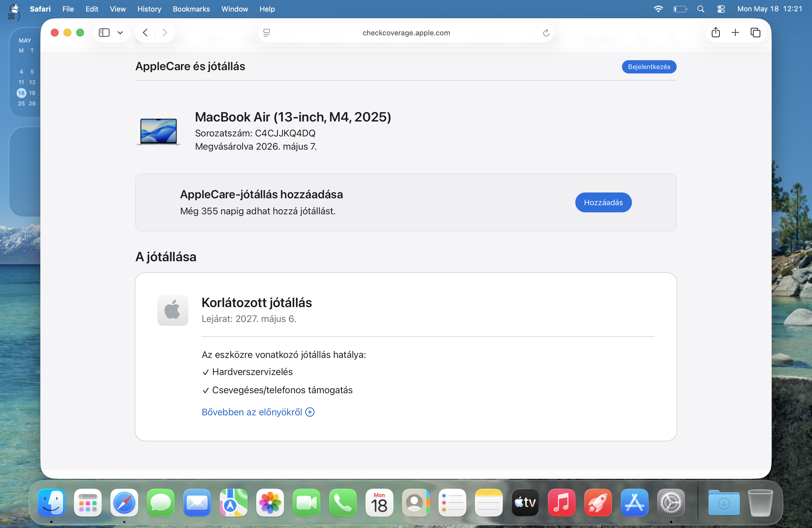Image resolution: width=812 pixels, height=528 pixels.
Task: Open Mail from the Dock
Action: click(197, 503)
